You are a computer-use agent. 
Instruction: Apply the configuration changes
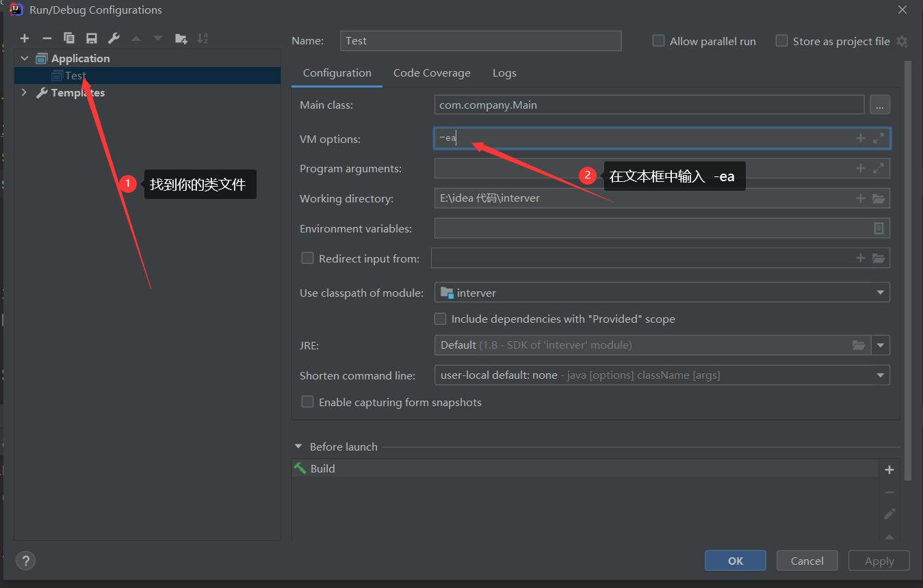[x=879, y=560]
